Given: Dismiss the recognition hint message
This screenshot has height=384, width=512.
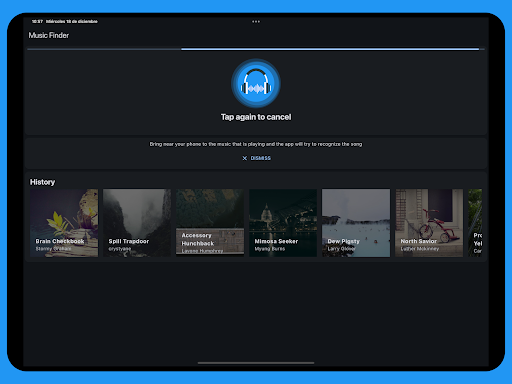Looking at the screenshot, I should point(256,158).
